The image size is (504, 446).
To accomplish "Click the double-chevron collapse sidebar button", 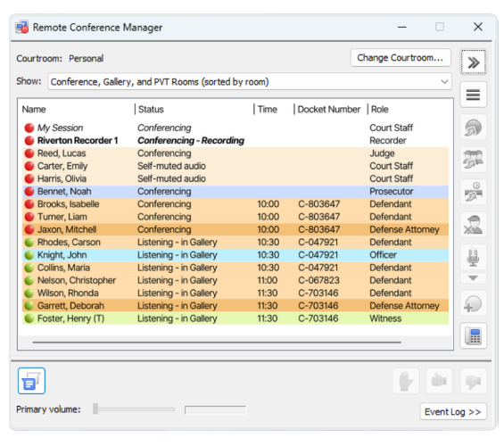I will coord(473,62).
